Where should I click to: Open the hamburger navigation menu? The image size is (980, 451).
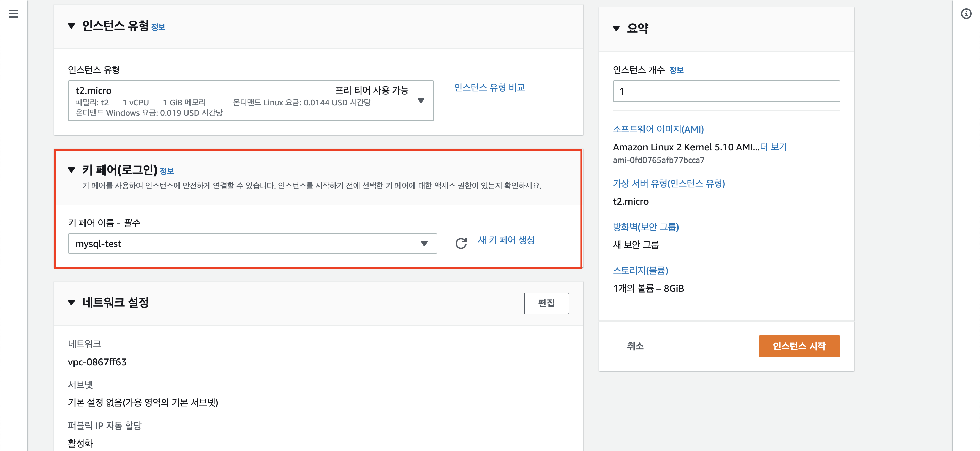[14, 14]
